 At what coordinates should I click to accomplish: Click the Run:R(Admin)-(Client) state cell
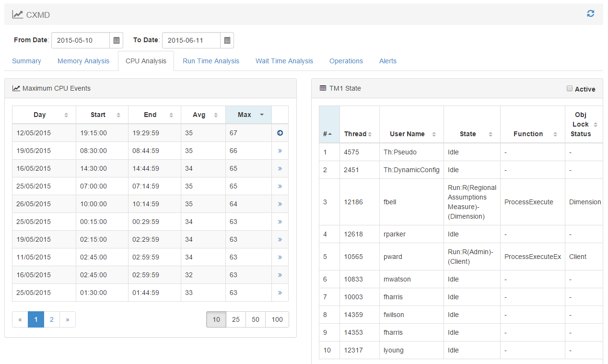point(472,257)
